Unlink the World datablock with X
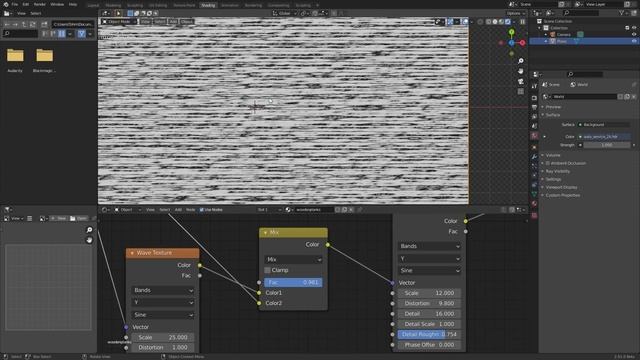The height and width of the screenshot is (360, 640). pos(633,97)
